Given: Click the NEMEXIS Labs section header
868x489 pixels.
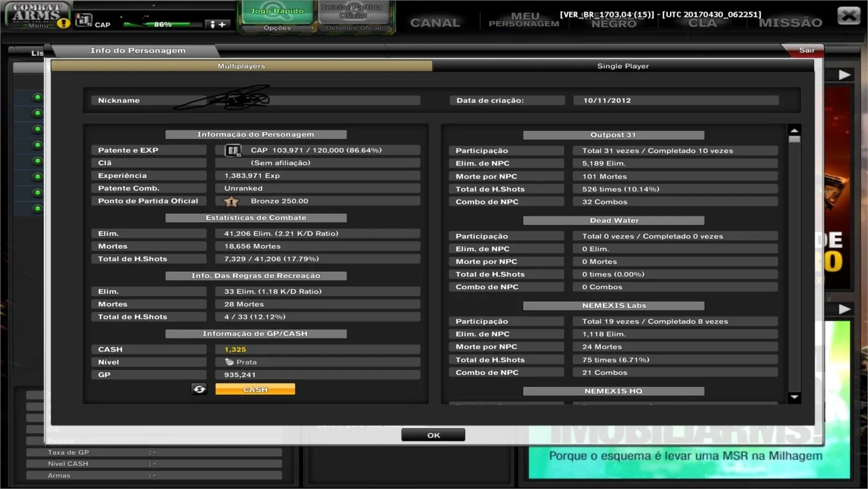Looking at the screenshot, I should pyautogui.click(x=613, y=305).
